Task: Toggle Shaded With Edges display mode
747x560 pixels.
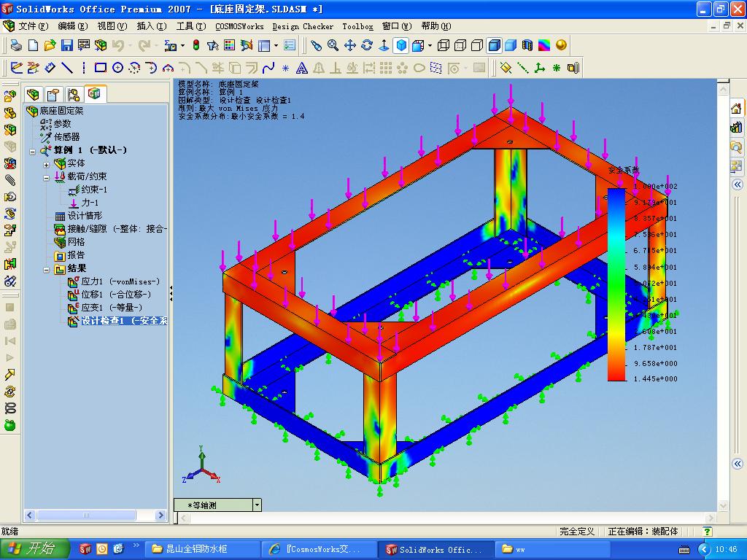Action: click(495, 45)
